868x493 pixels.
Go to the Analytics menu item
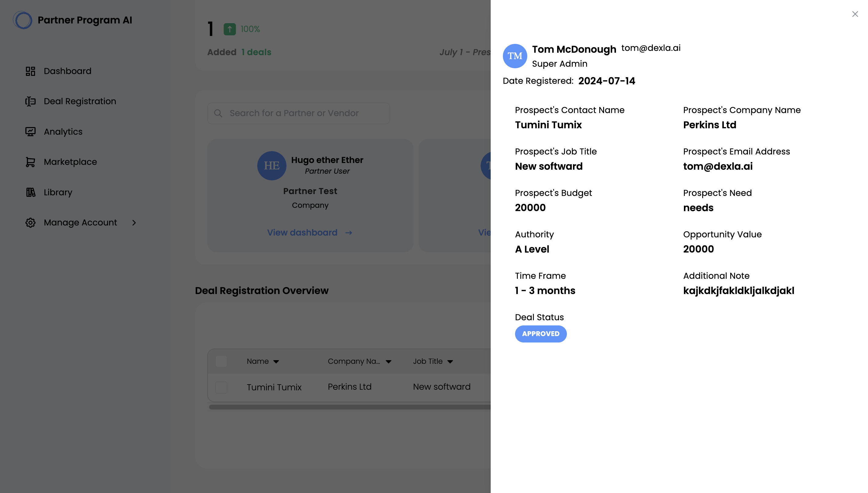point(63,132)
